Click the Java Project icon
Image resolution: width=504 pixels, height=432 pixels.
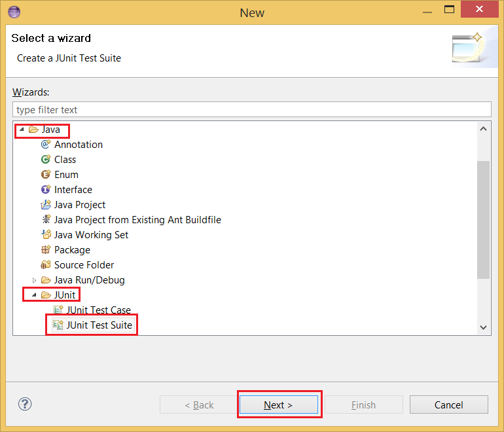pos(46,205)
